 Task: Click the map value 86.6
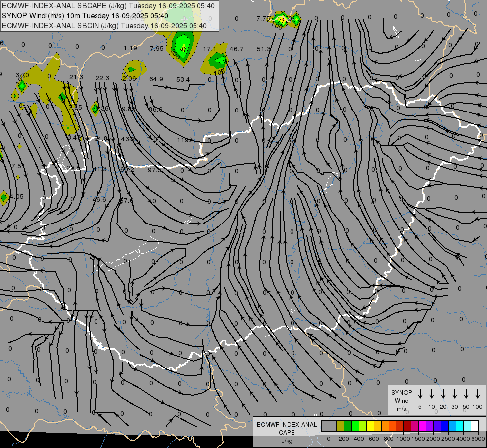tap(155, 109)
